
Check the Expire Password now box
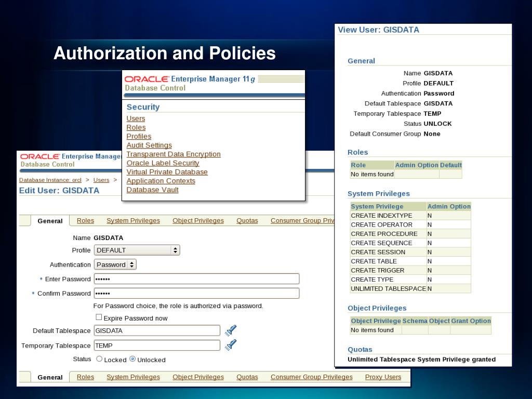99,317
